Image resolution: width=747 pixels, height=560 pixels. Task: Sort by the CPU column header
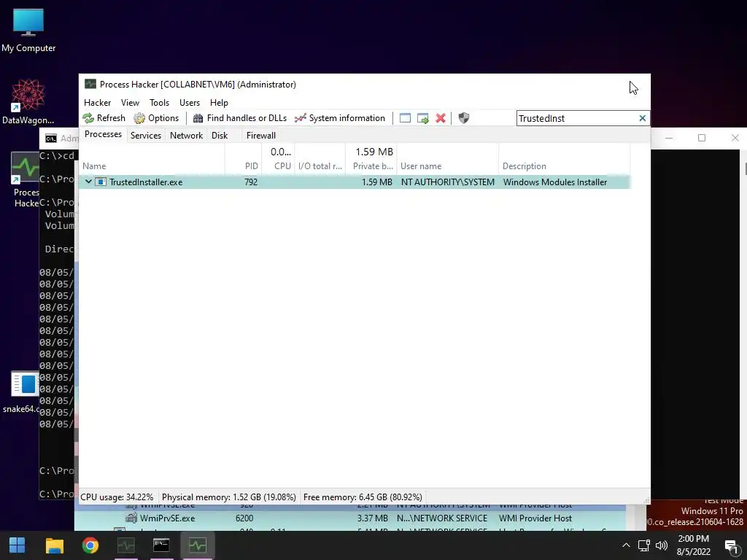click(x=278, y=166)
